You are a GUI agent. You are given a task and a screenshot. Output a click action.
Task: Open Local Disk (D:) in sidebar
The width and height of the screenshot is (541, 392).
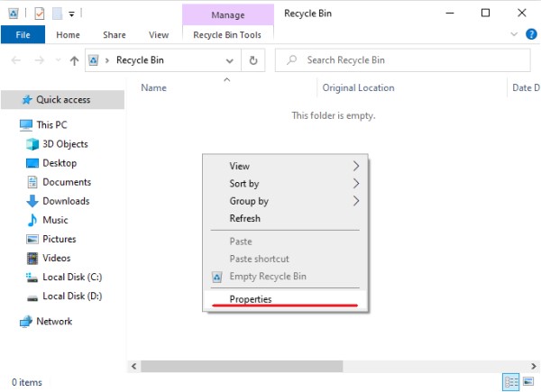pyautogui.click(x=72, y=296)
